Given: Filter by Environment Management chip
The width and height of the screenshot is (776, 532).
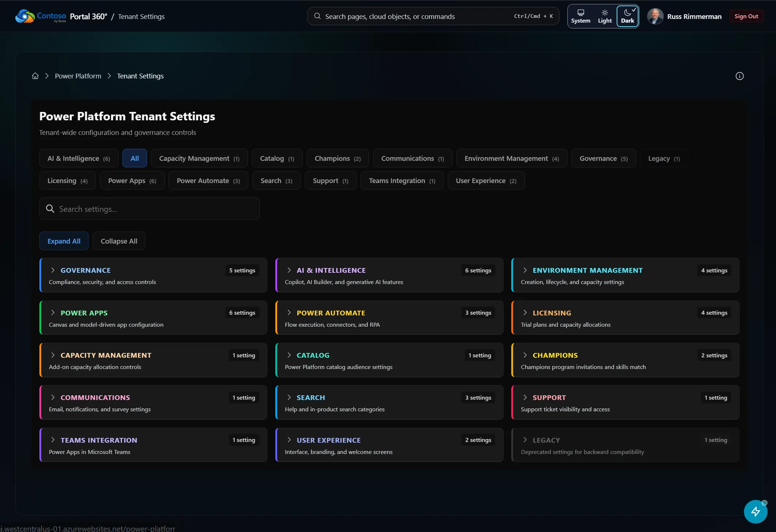Looking at the screenshot, I should [512, 158].
